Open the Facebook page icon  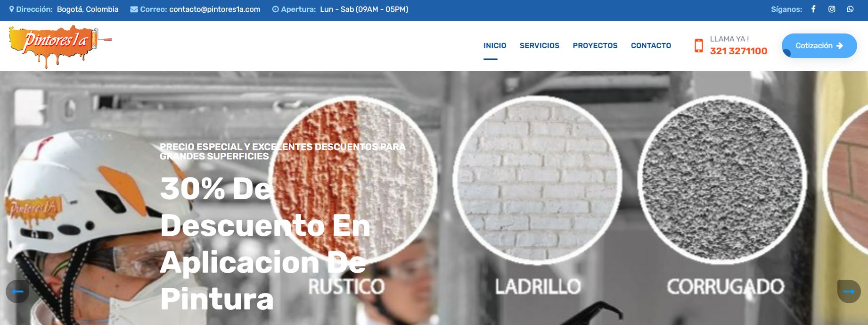point(813,9)
